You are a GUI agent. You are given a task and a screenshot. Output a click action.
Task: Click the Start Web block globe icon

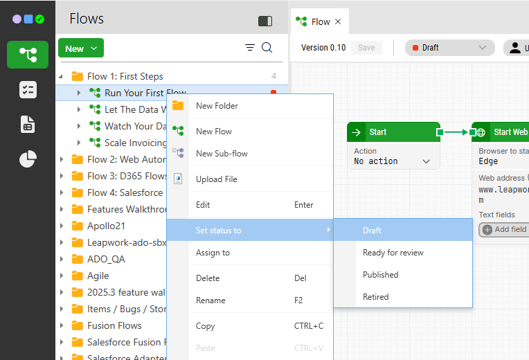tap(481, 132)
